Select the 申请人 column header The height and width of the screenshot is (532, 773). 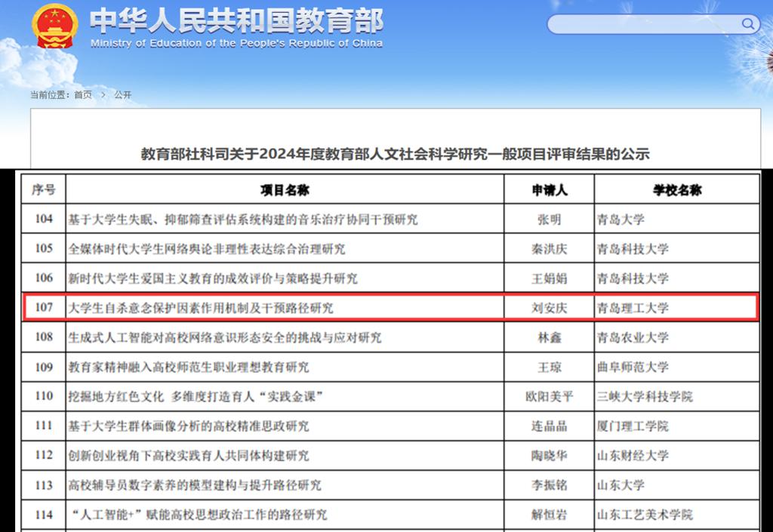(549, 190)
